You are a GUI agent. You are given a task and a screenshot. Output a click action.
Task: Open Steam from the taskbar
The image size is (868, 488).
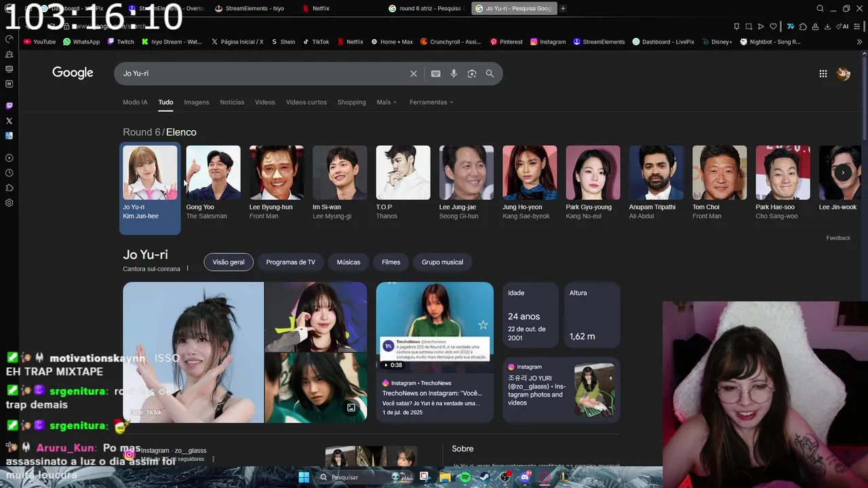(x=485, y=477)
